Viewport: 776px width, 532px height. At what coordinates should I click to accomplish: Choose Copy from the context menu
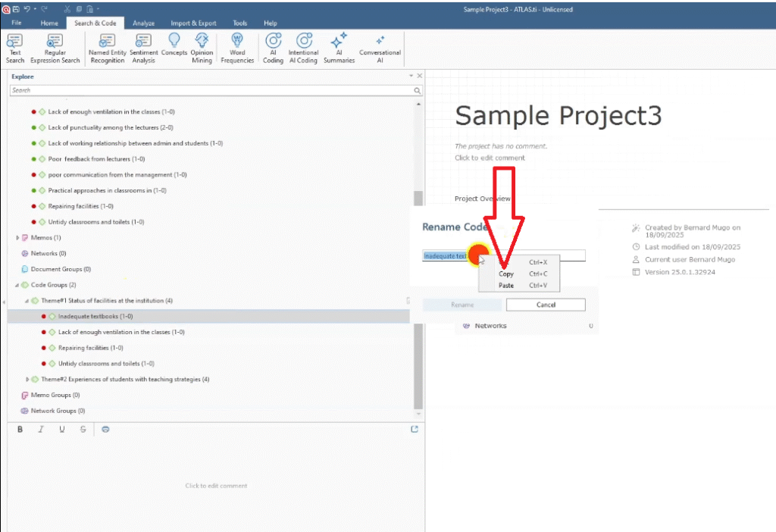point(506,274)
